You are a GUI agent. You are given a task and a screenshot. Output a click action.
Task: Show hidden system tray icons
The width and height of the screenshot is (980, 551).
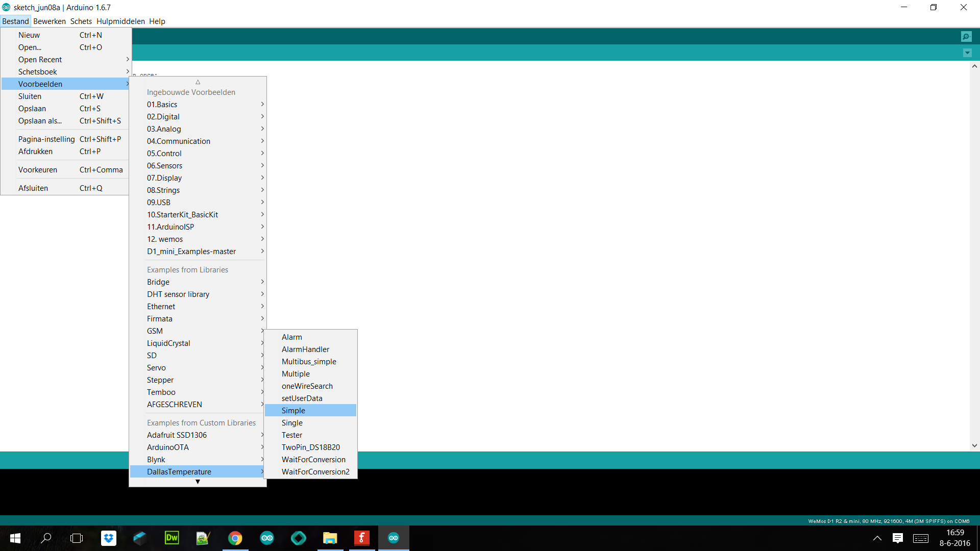[x=877, y=538]
